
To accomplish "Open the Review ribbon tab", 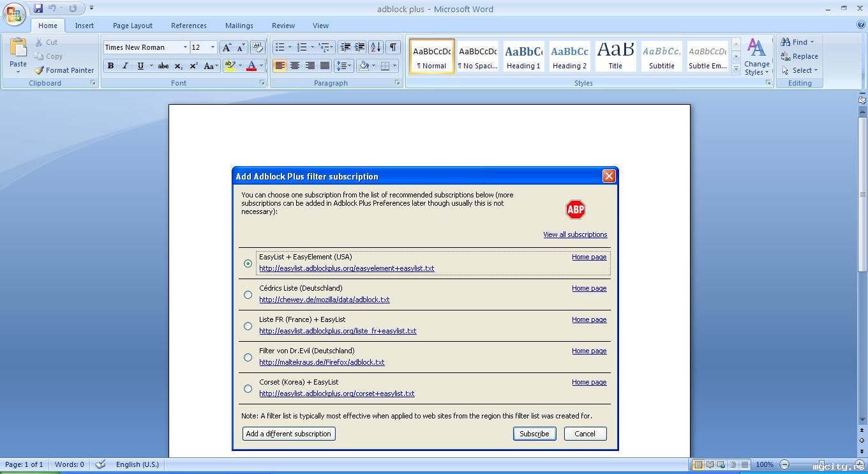I will click(x=283, y=26).
